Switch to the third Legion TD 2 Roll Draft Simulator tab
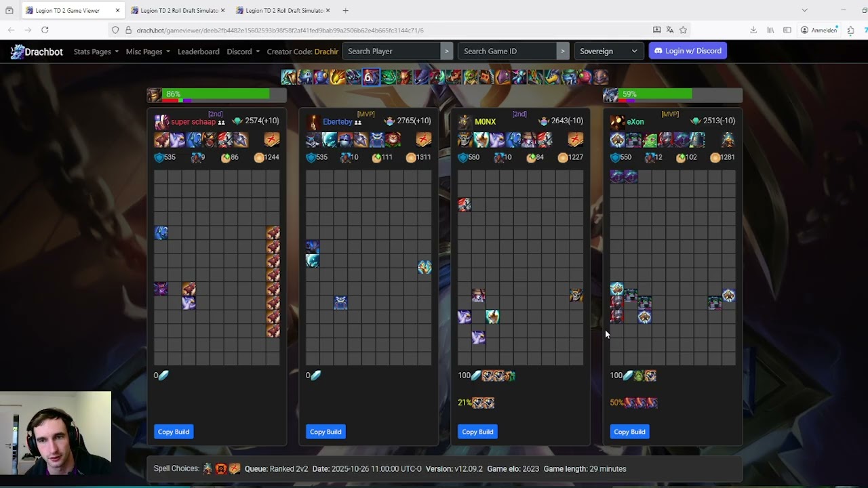The image size is (868, 488). [x=284, y=10]
